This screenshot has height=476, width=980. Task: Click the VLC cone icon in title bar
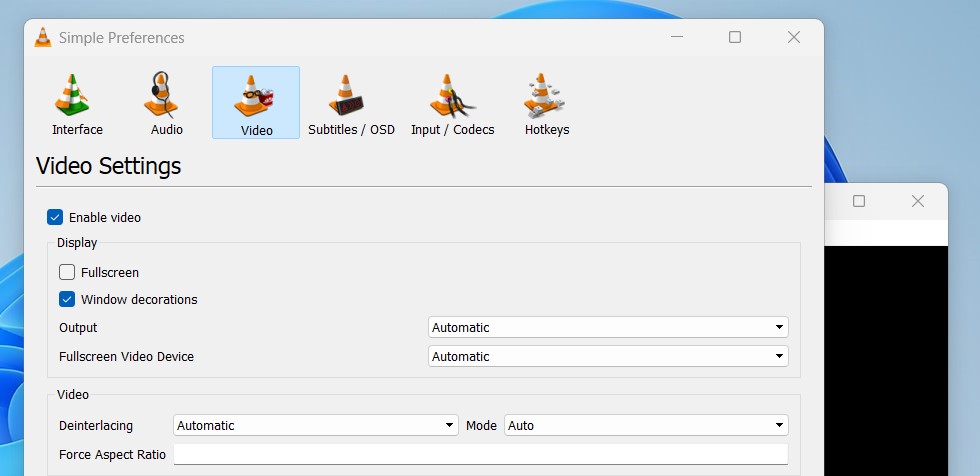(42, 37)
